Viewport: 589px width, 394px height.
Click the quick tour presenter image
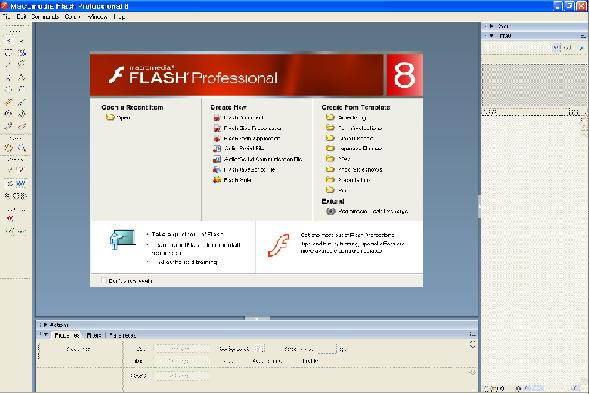click(122, 240)
